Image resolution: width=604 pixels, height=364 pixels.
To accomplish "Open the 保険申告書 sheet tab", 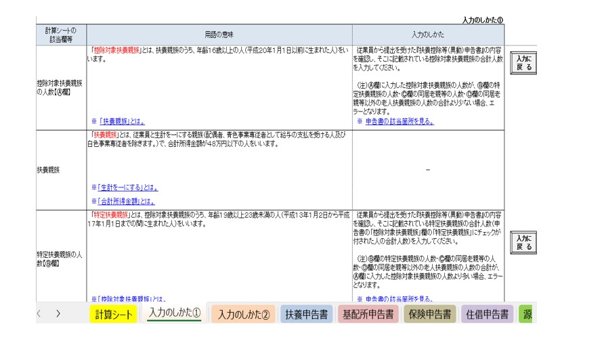I will click(430, 315).
